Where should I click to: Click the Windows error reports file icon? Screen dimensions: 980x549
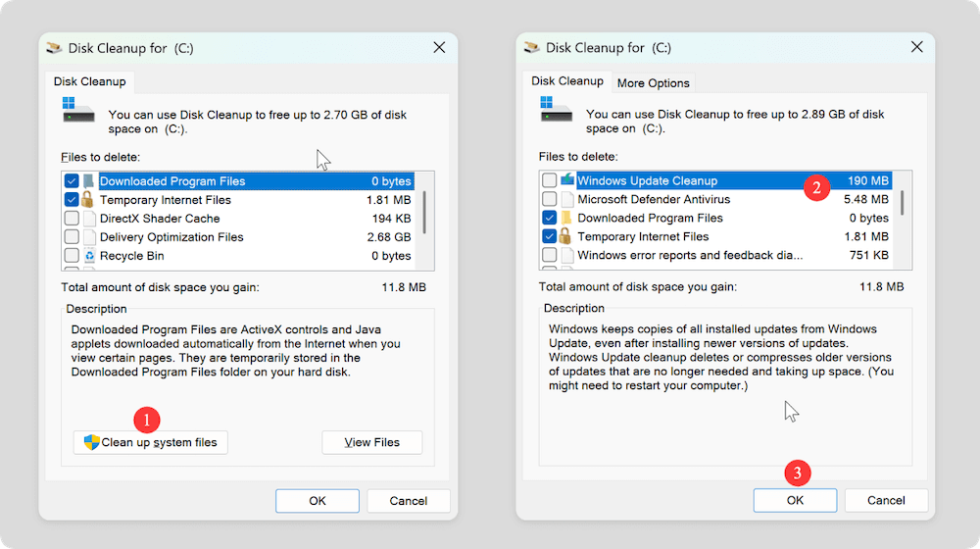tap(566, 255)
